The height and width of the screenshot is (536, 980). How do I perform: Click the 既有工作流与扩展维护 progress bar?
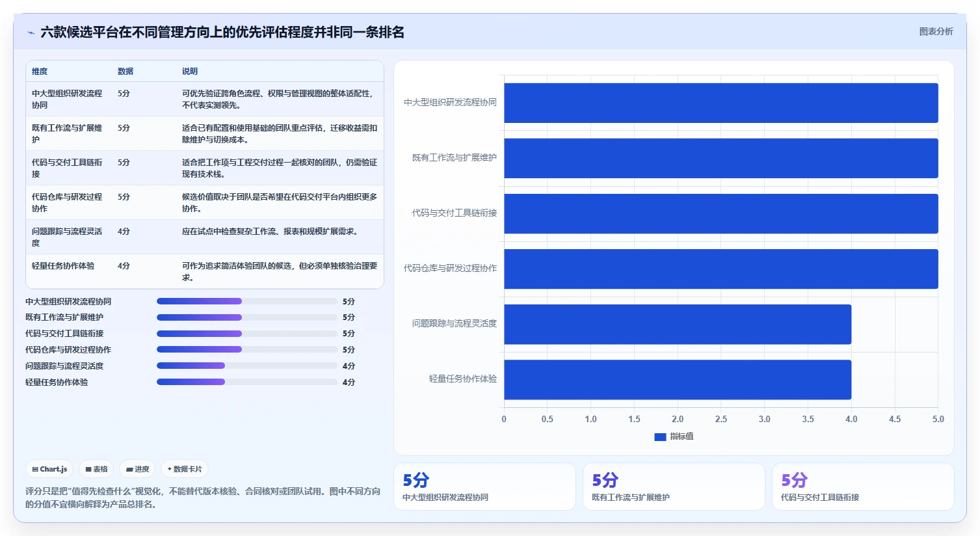click(x=247, y=317)
